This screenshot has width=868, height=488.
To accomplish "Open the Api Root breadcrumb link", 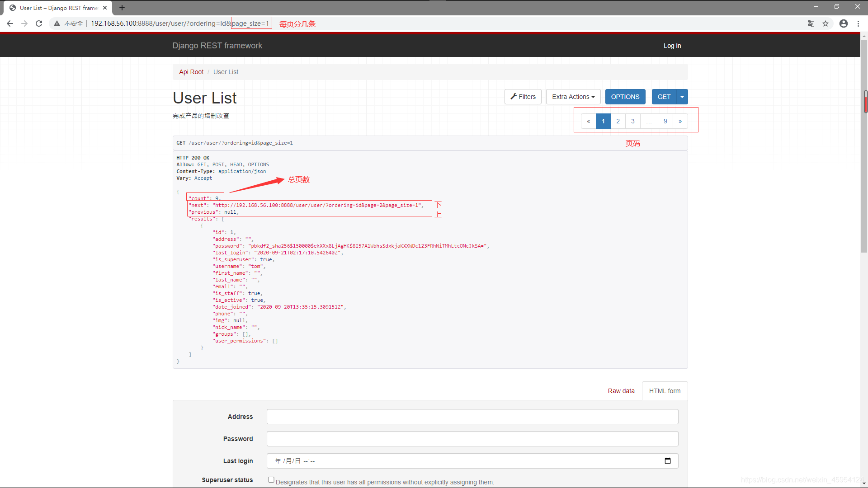I will [191, 72].
